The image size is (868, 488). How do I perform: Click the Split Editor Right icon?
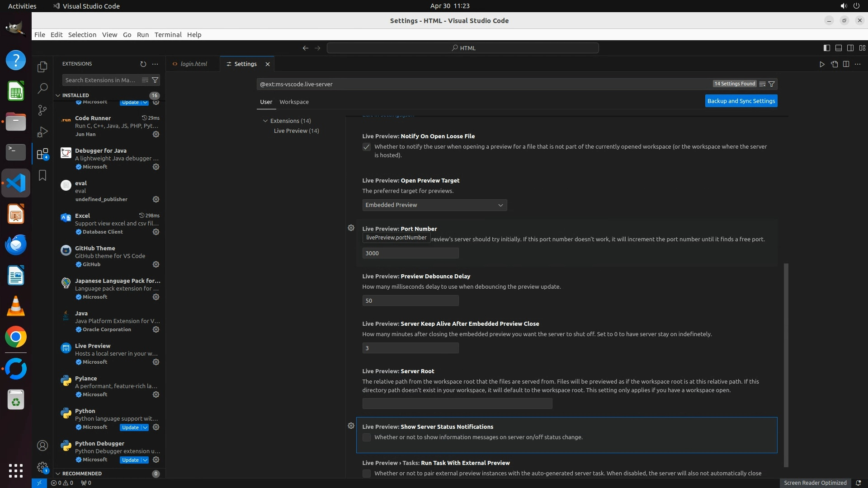(x=846, y=64)
